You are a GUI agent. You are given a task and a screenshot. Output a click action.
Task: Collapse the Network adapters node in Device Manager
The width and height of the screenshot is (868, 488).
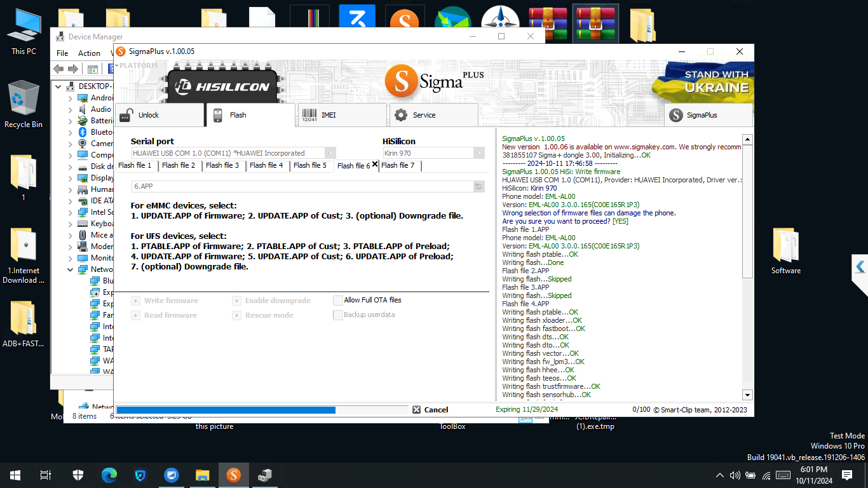coord(71,269)
